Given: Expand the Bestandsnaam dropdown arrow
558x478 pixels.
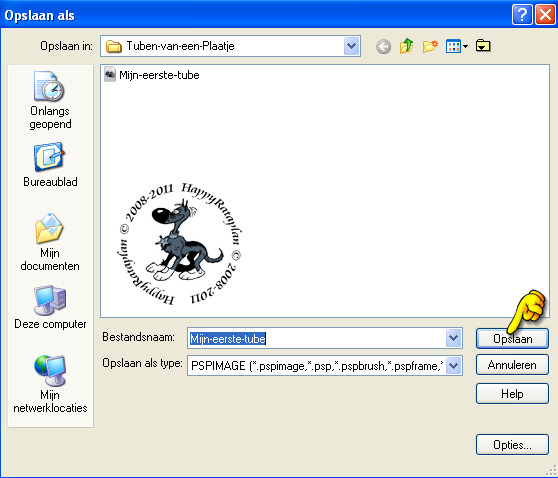Looking at the screenshot, I should point(453,337).
